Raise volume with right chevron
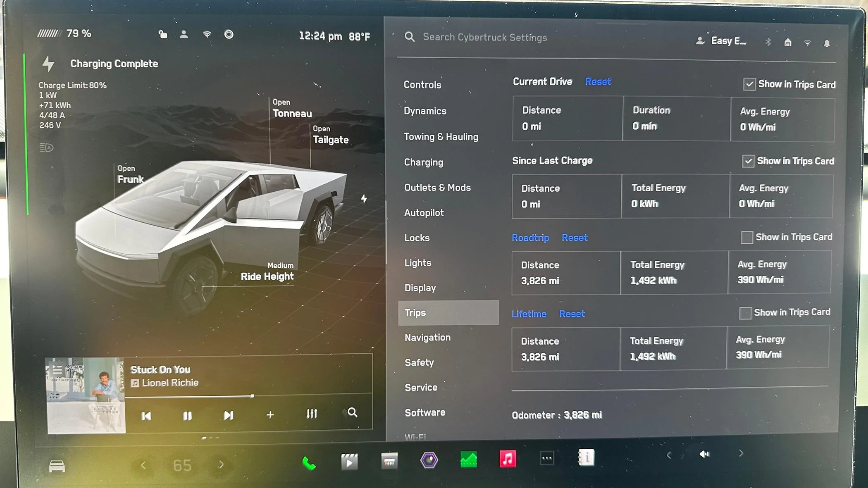The image size is (868, 488). click(x=741, y=453)
